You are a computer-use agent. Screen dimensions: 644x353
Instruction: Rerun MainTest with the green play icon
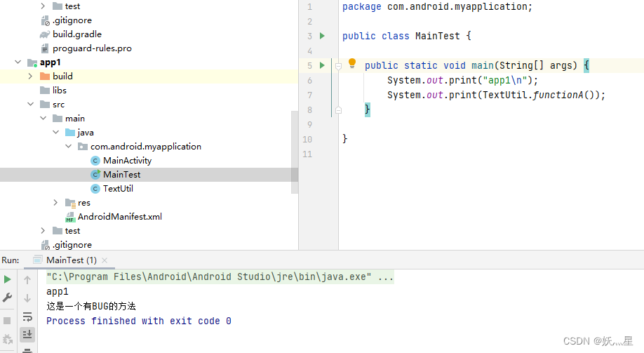click(x=8, y=279)
